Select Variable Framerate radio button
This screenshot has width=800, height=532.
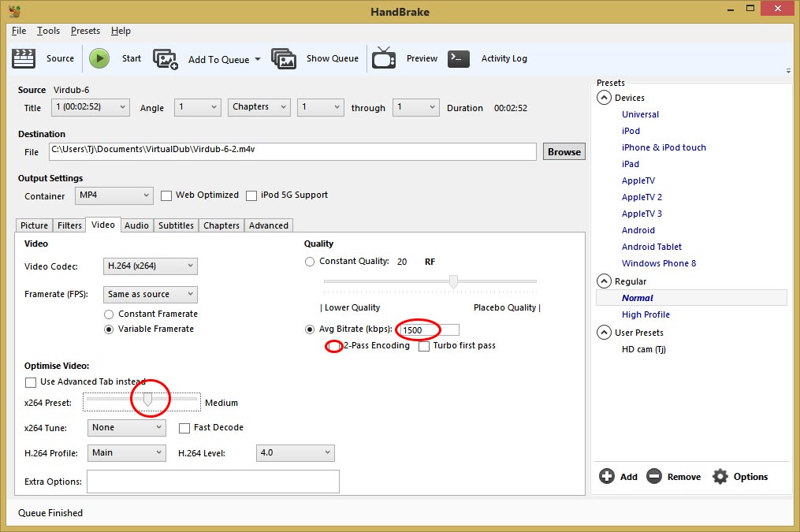coord(109,329)
